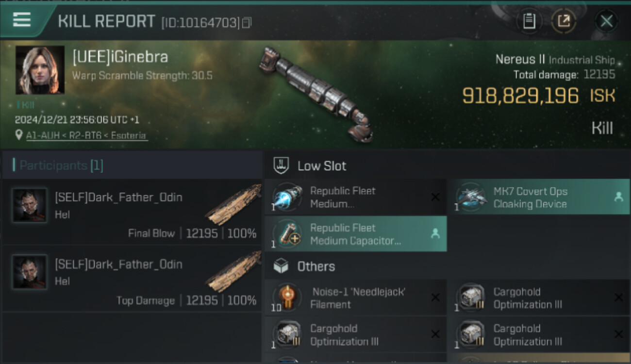631x364 pixels.
Task: Copy the kill report ID
Action: tap(247, 22)
